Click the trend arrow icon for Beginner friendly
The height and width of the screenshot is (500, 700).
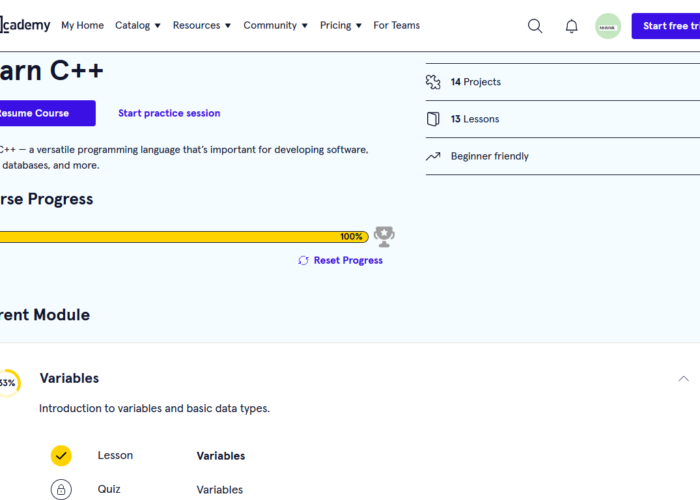click(x=433, y=156)
